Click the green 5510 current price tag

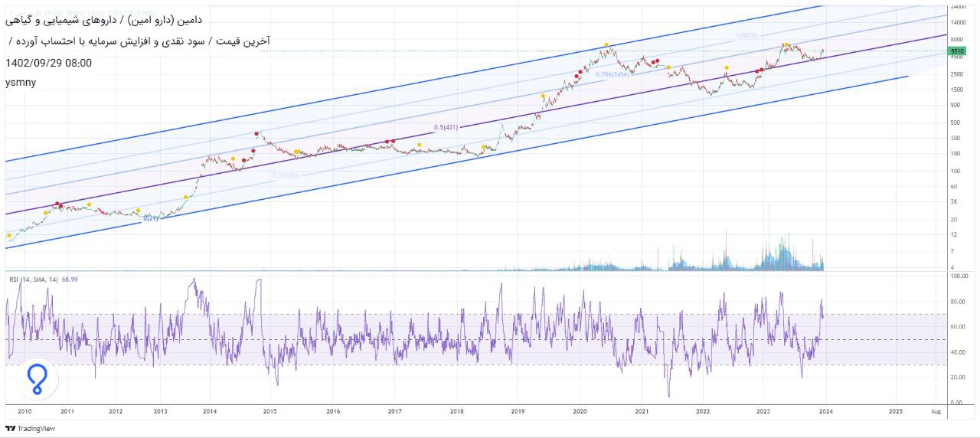[956, 51]
